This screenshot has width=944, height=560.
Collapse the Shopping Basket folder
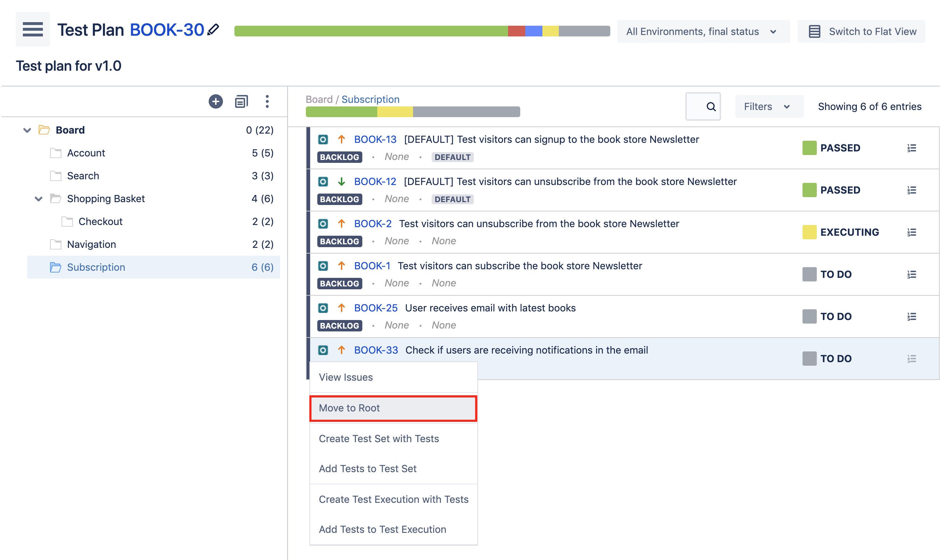[x=39, y=199]
